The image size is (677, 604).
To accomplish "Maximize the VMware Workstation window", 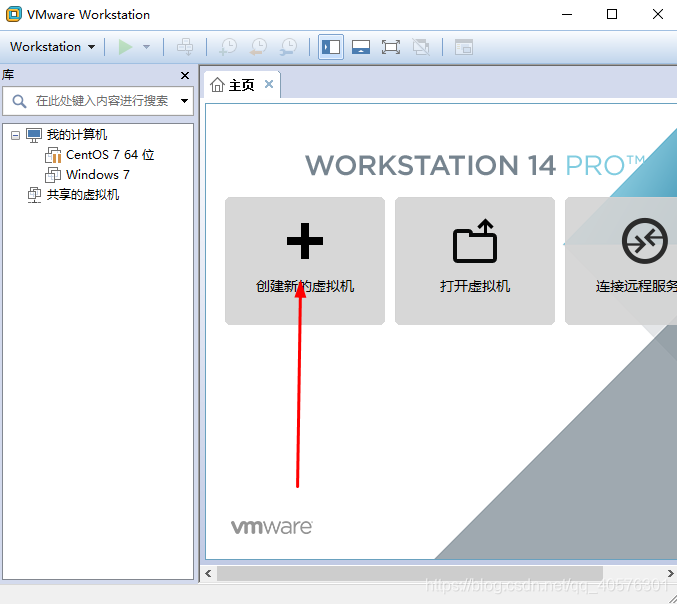I will tap(612, 14).
